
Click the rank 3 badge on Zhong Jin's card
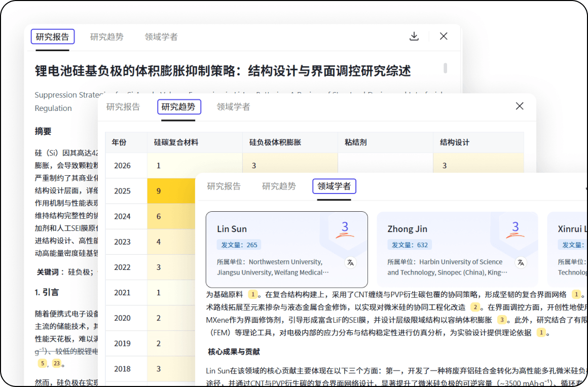tap(515, 229)
